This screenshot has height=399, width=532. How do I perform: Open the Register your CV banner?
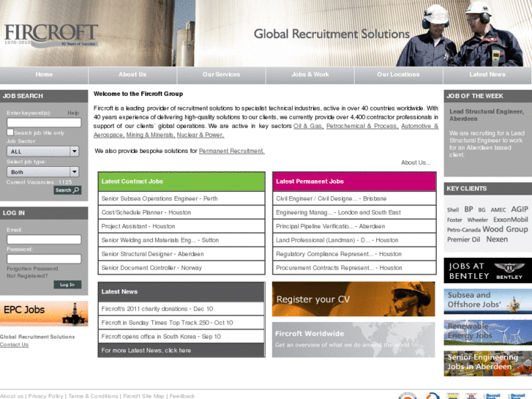353,299
